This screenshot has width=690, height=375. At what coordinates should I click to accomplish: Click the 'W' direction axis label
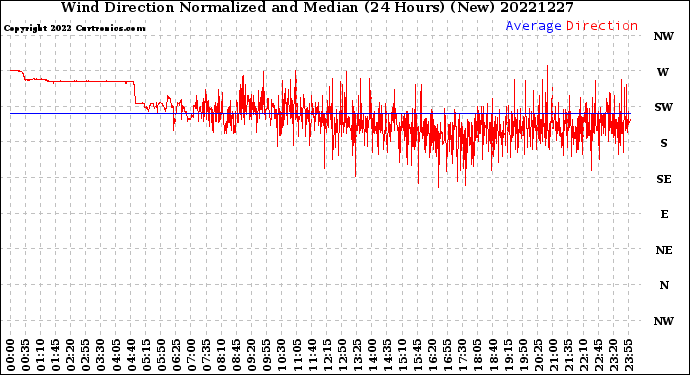pyautogui.click(x=663, y=72)
